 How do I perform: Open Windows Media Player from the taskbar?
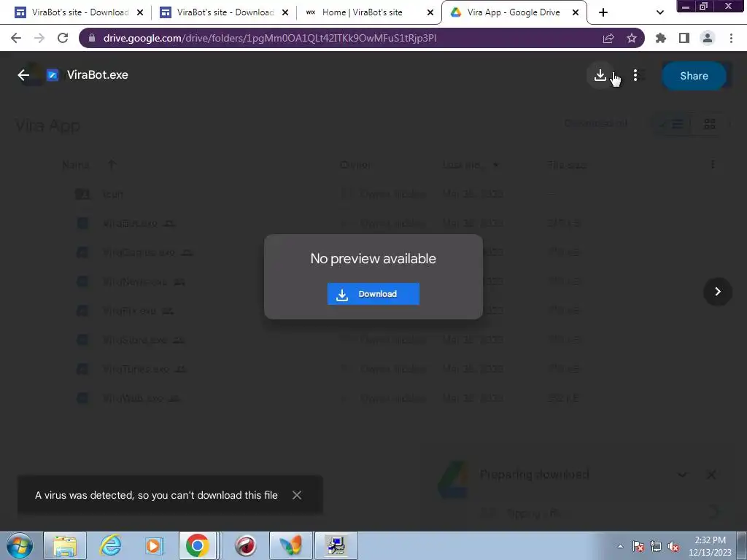tap(154, 545)
